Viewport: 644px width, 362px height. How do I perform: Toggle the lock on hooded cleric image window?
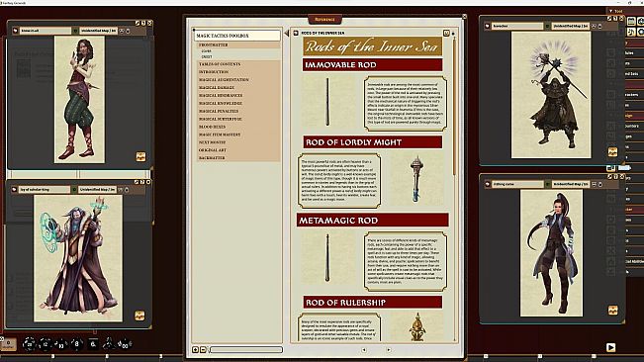(599, 26)
